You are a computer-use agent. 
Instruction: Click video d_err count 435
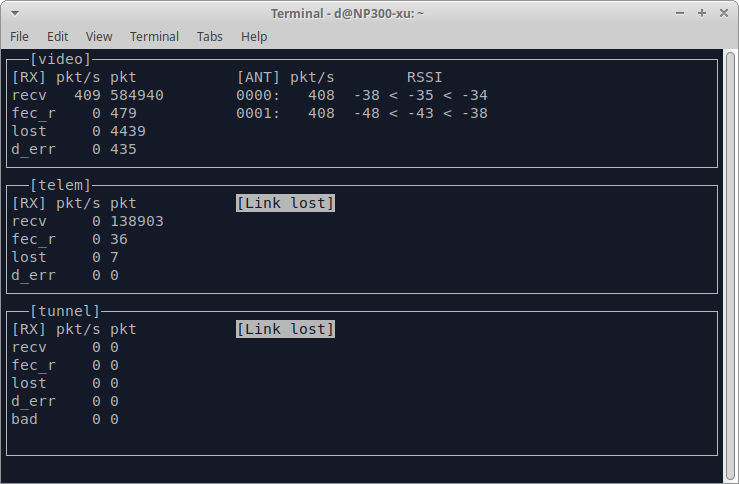click(123, 149)
